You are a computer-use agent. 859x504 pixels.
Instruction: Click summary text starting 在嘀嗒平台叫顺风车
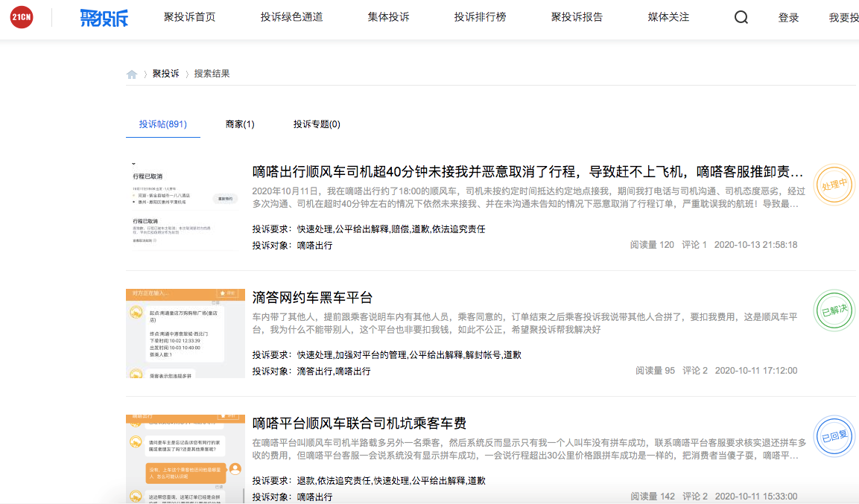point(529,449)
